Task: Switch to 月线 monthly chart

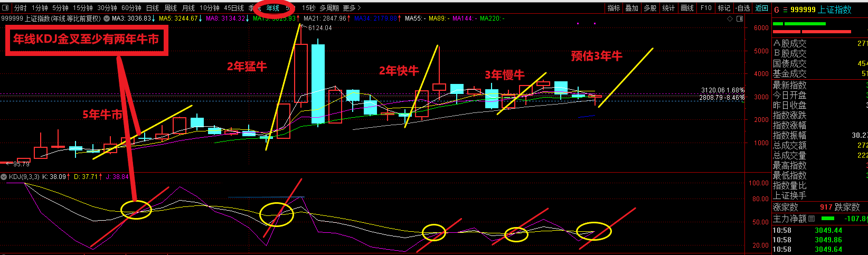Action: pyautogui.click(x=188, y=8)
